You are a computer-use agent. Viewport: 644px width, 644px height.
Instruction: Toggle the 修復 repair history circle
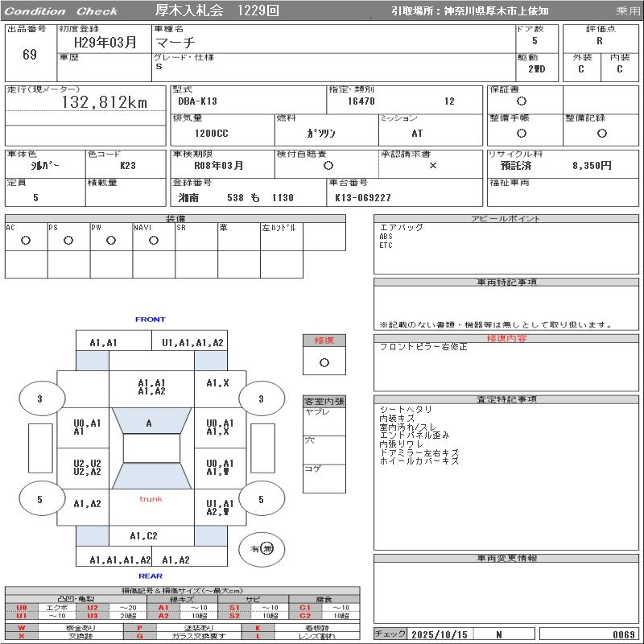(x=324, y=362)
